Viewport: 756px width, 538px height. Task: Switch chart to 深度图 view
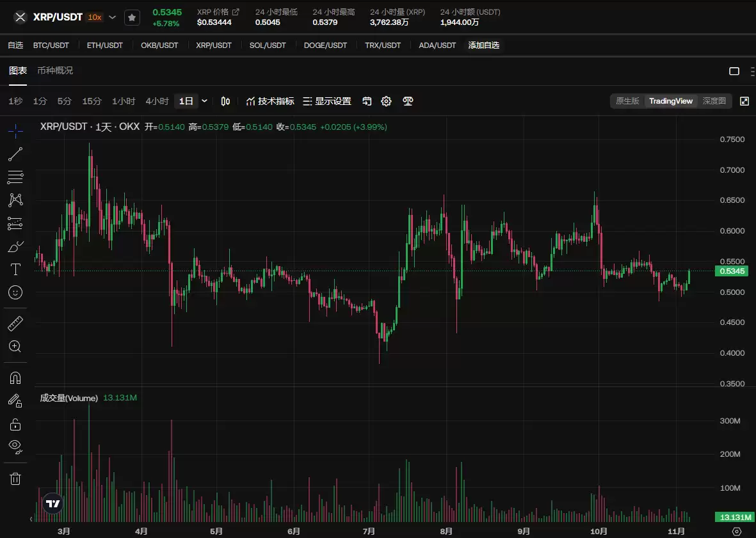pyautogui.click(x=713, y=100)
